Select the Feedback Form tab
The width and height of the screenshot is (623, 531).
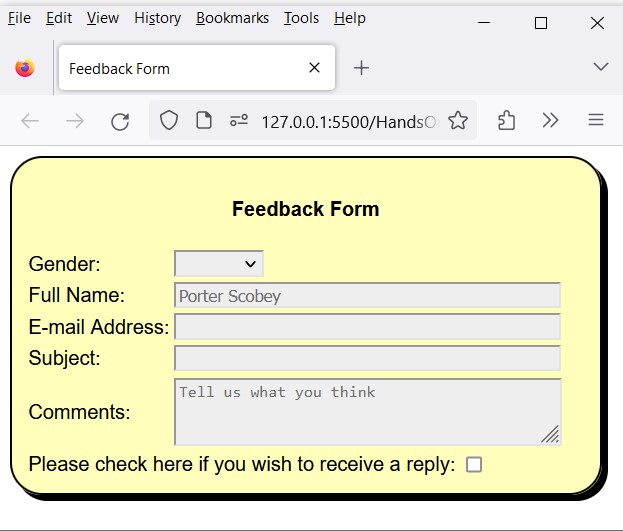coord(197,68)
